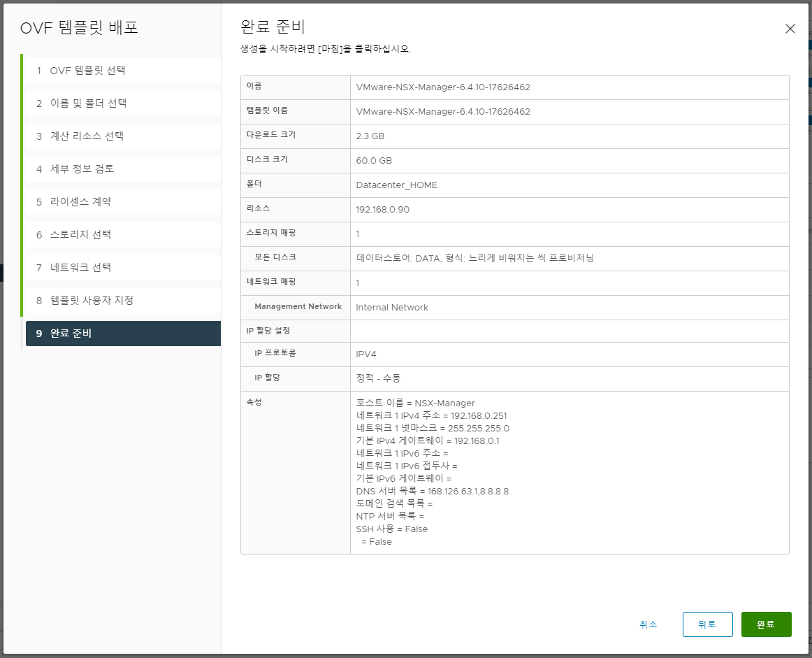812x658 pixels.
Task: Click the 60.0 GB disk size value
Action: (x=374, y=161)
